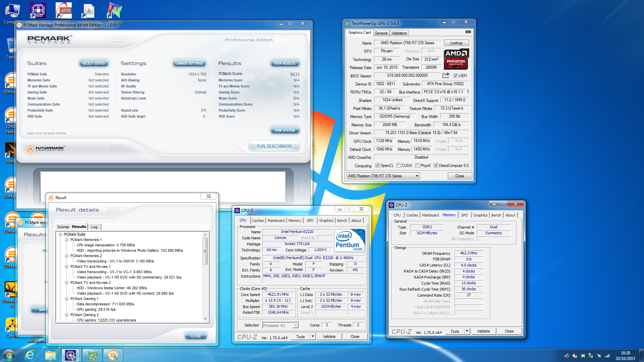Switch to GPU-Z via taskbar button
The image size is (644, 362).
(92, 355)
